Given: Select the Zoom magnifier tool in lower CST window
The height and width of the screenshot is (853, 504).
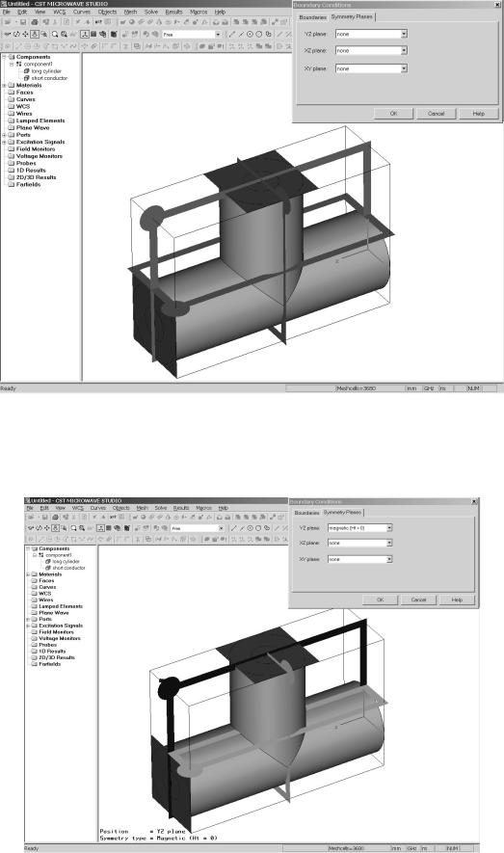Looking at the screenshot, I should coord(74,528).
